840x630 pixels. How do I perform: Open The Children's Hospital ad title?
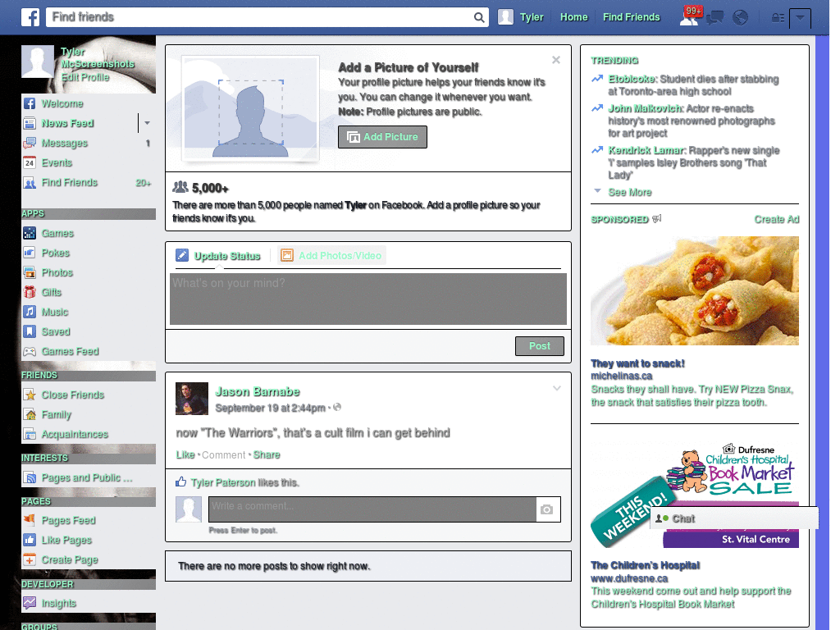tap(645, 565)
